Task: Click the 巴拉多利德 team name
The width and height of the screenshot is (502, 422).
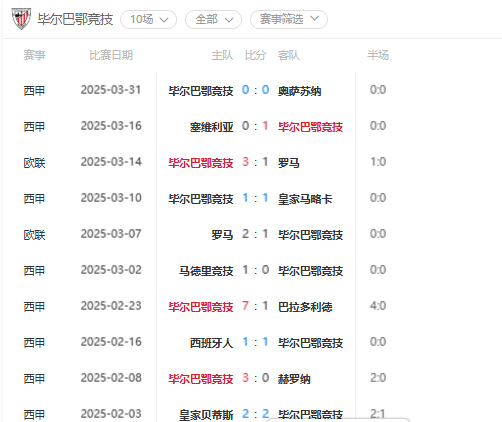Action: click(x=305, y=307)
